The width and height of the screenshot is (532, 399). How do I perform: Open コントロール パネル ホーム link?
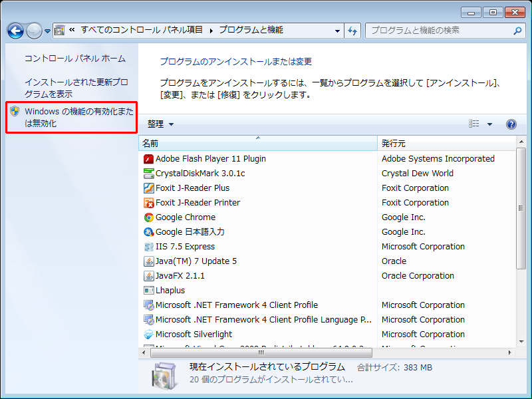[x=75, y=59]
